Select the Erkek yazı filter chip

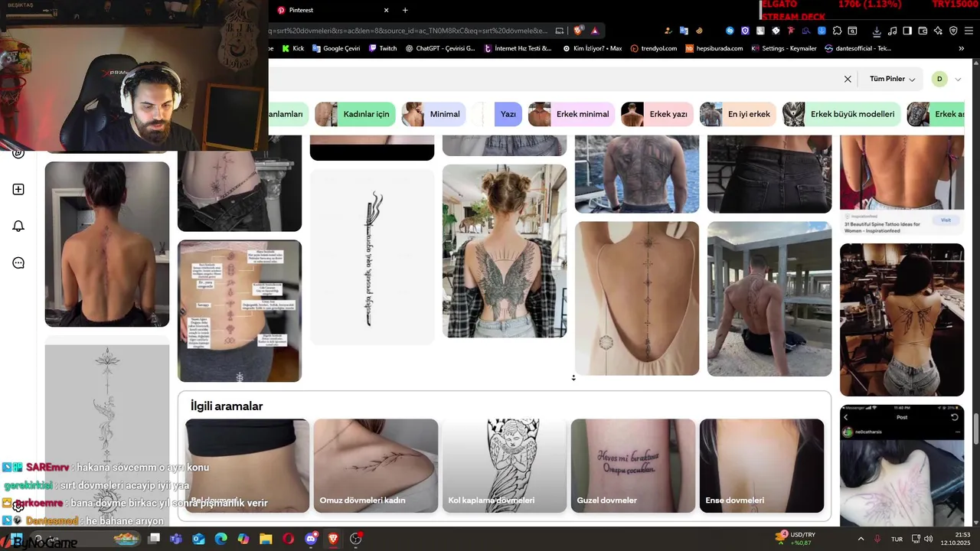pyautogui.click(x=657, y=114)
